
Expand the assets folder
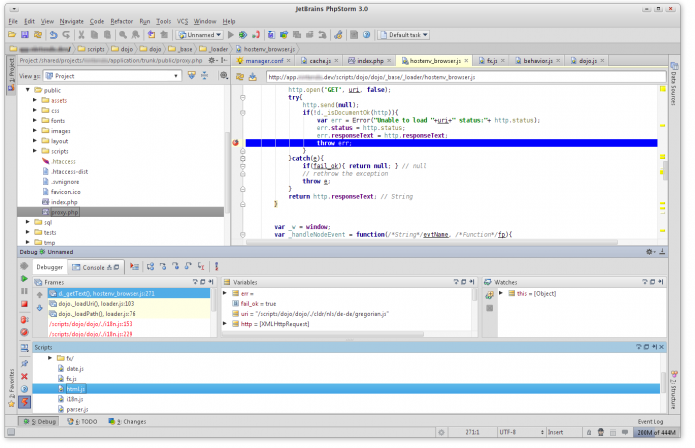(x=35, y=100)
